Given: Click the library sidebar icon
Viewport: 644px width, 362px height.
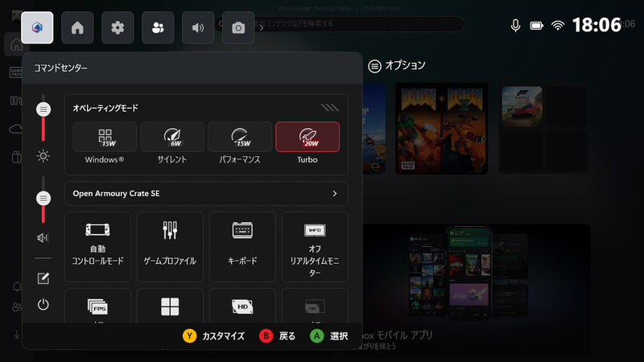Looking at the screenshot, I should pyautogui.click(x=15, y=101).
